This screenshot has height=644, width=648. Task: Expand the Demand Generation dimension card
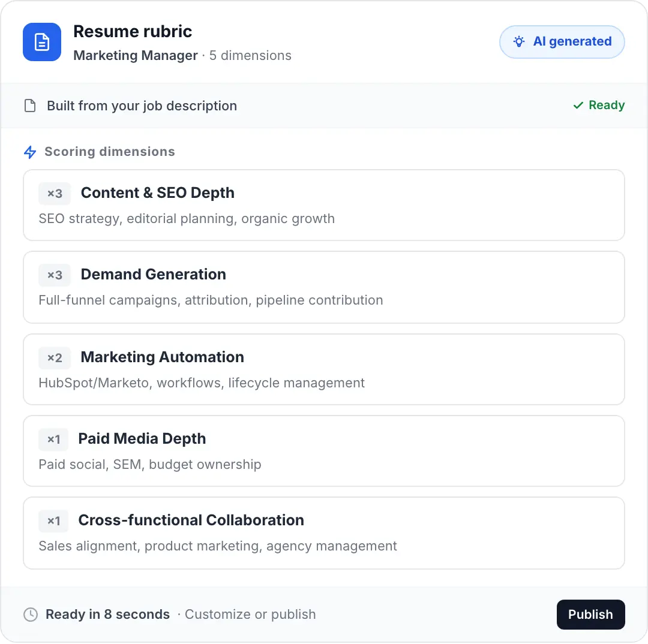pos(324,287)
